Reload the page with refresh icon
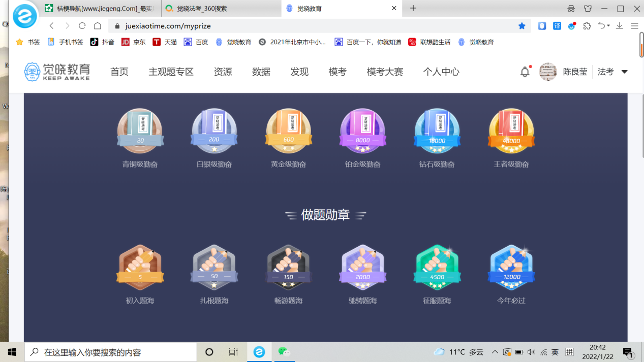Image resolution: width=644 pixels, height=362 pixels. coord(82,26)
